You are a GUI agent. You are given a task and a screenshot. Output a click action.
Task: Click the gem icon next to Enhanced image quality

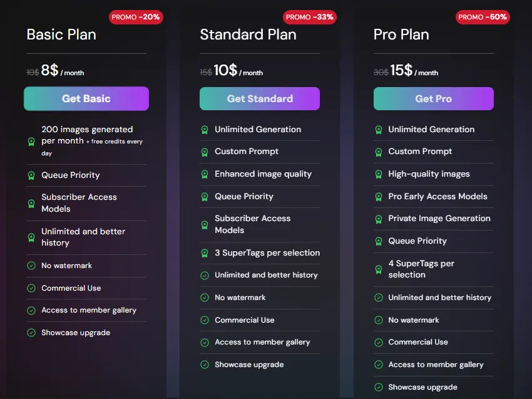click(205, 174)
